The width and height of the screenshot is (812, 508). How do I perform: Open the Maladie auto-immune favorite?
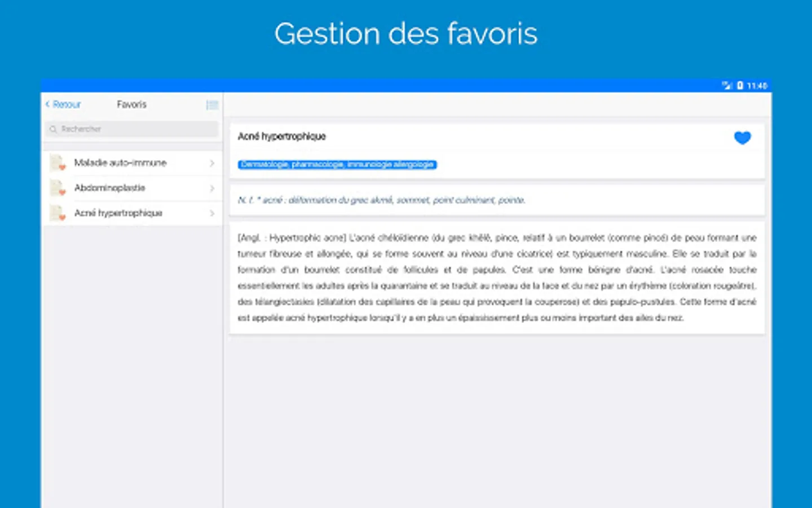point(132,163)
